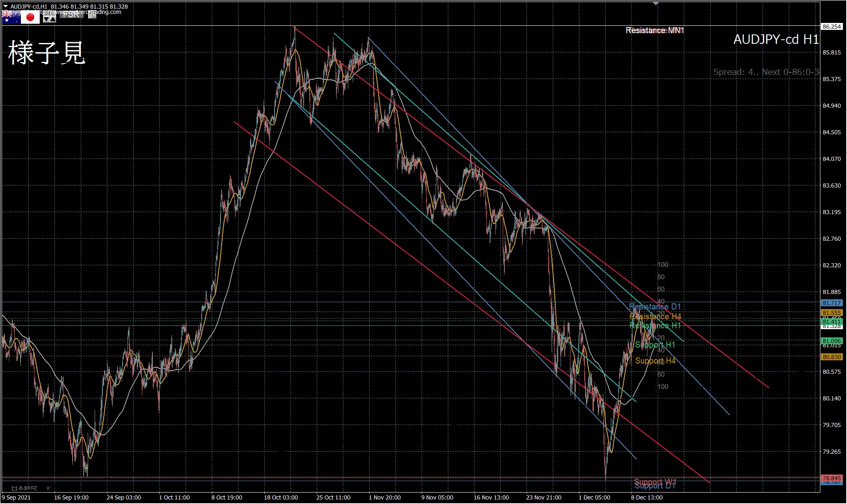
Task: Click the 様子見 status text
Action: coord(46,53)
